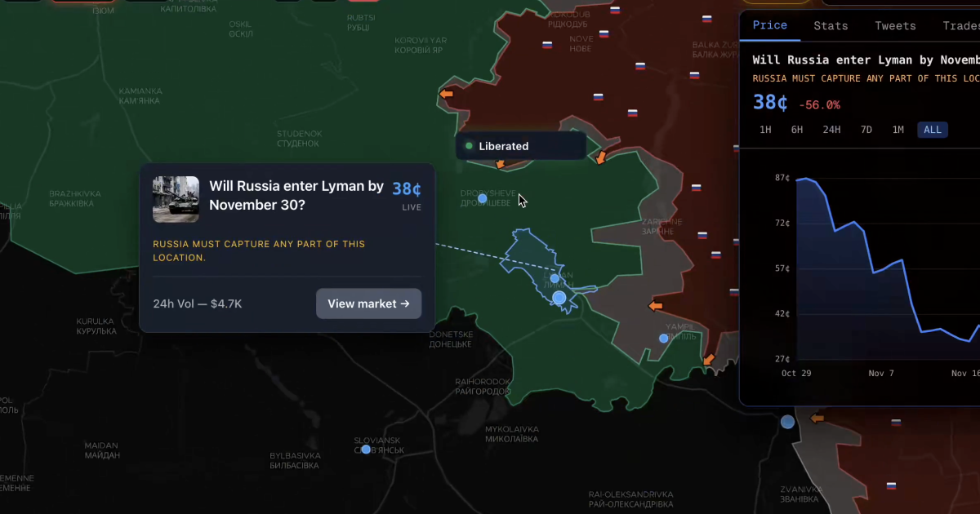The height and width of the screenshot is (514, 980).
Task: Click the tank thumbnail in the market card
Action: pyautogui.click(x=176, y=199)
